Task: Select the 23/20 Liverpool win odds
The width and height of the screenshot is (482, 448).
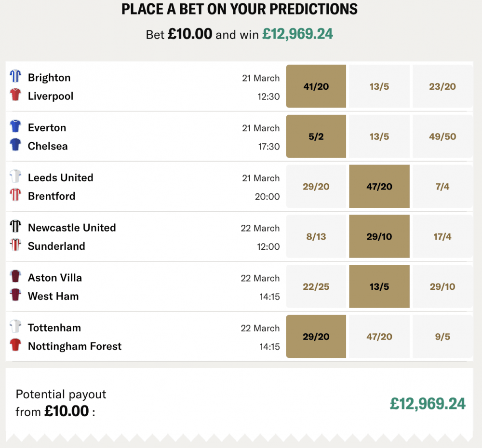Action: 442,86
